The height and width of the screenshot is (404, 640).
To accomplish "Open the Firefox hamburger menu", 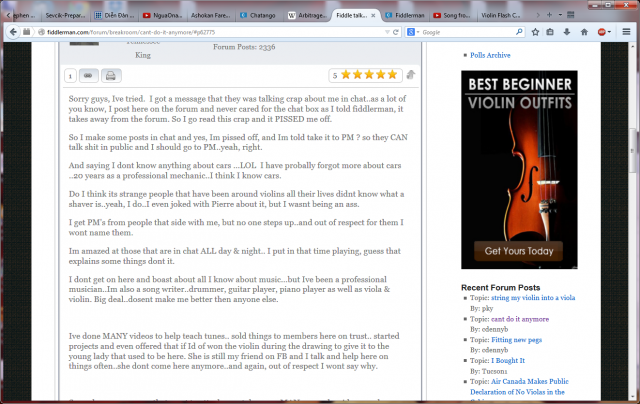I will pos(626,32).
